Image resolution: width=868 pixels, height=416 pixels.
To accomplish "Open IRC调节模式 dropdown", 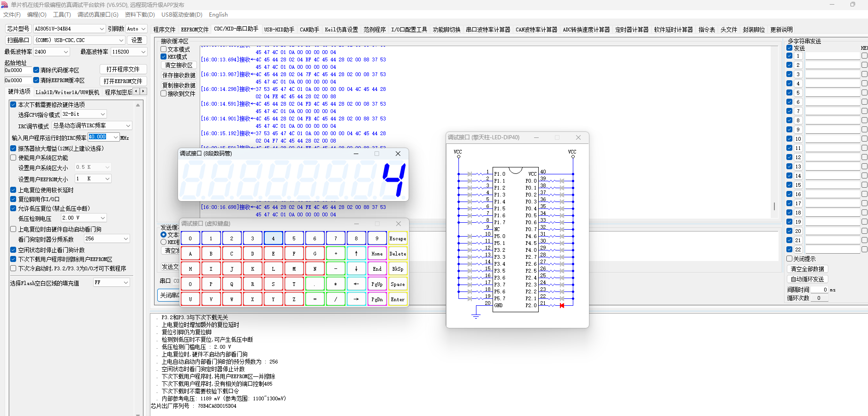I will [92, 125].
